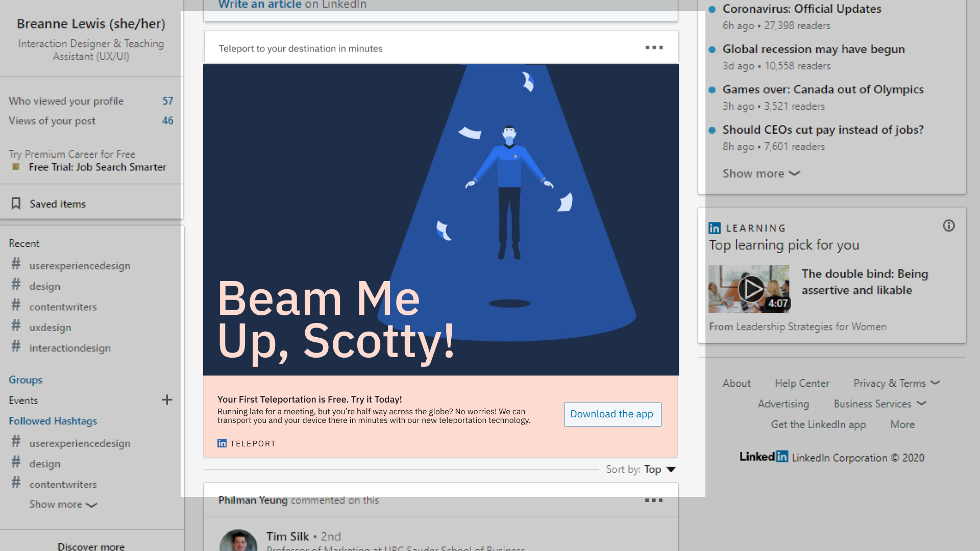Open Who viewed your profile stats
The image size is (980, 551).
point(66,101)
